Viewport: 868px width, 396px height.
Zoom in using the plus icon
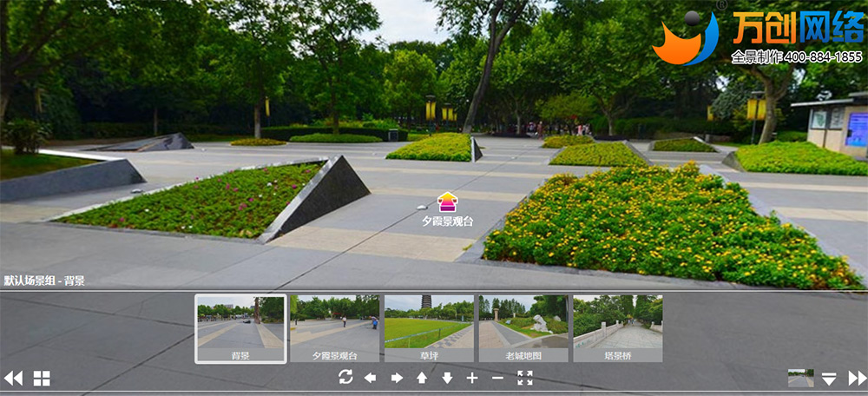pyautogui.click(x=472, y=378)
